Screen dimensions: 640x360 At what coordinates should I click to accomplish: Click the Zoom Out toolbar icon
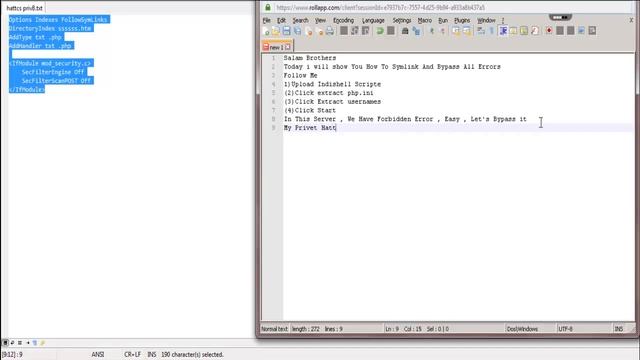[x=442, y=31]
